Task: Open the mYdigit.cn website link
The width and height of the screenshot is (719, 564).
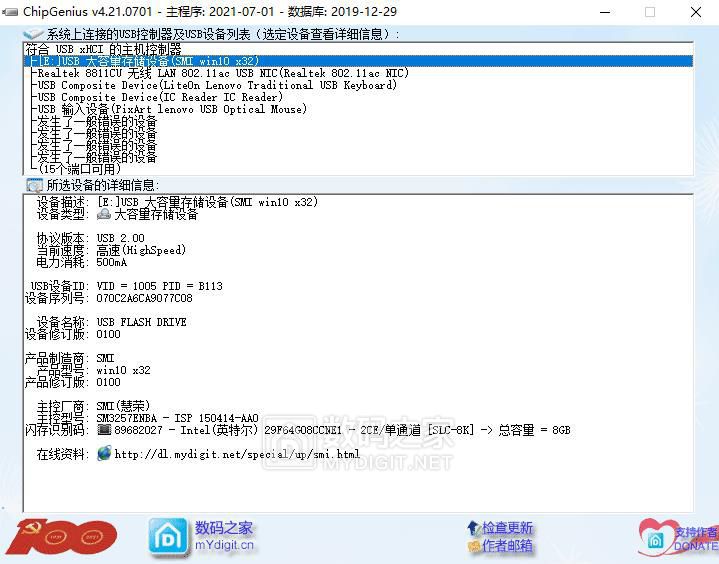Action: [223, 546]
